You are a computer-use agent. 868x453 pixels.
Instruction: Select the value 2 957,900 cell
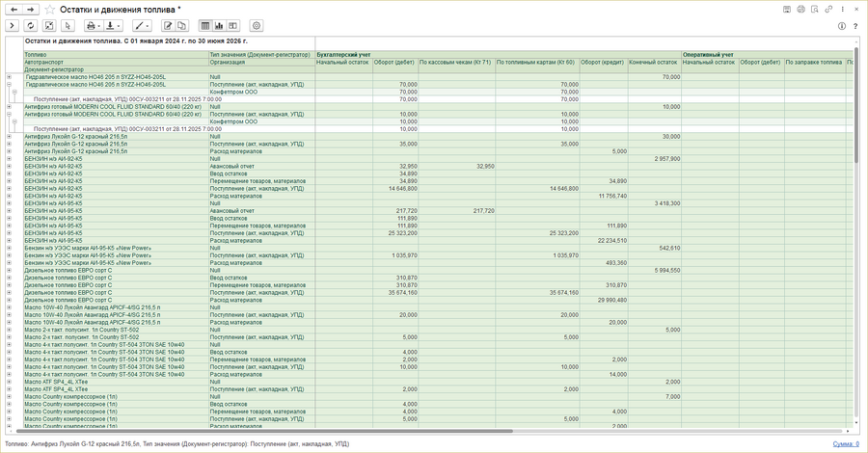(x=654, y=159)
